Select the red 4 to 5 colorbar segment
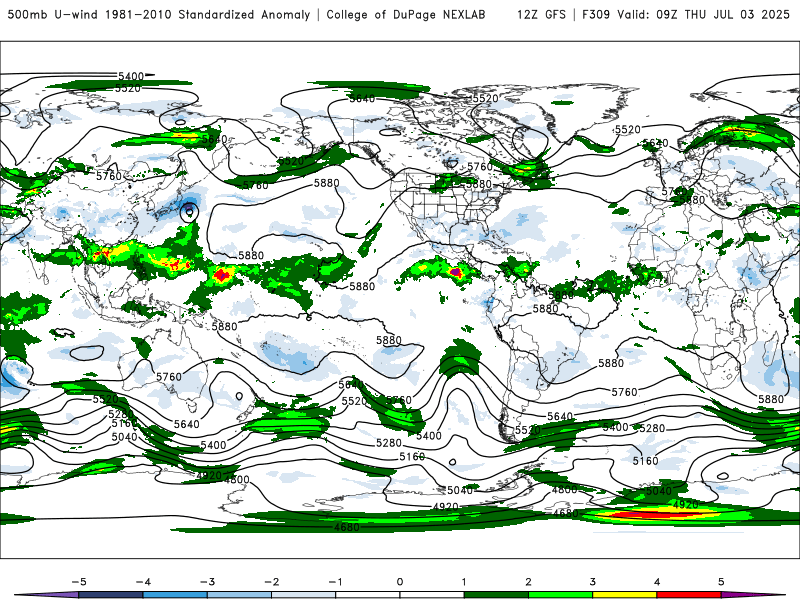800x600 pixels. click(689, 595)
